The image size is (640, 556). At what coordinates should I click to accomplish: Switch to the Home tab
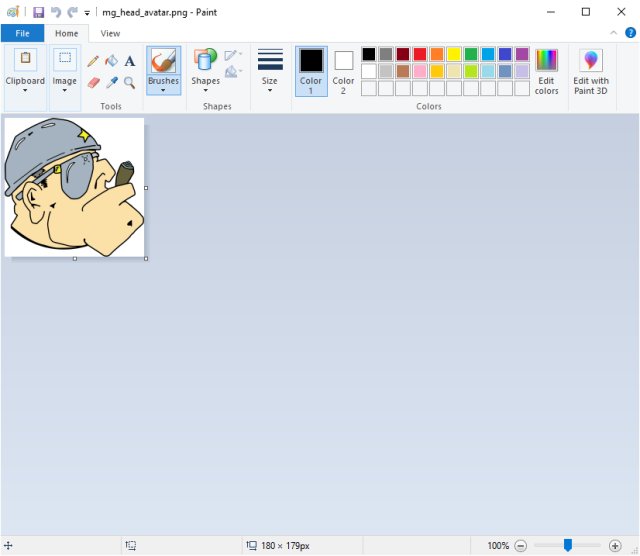pos(67,33)
